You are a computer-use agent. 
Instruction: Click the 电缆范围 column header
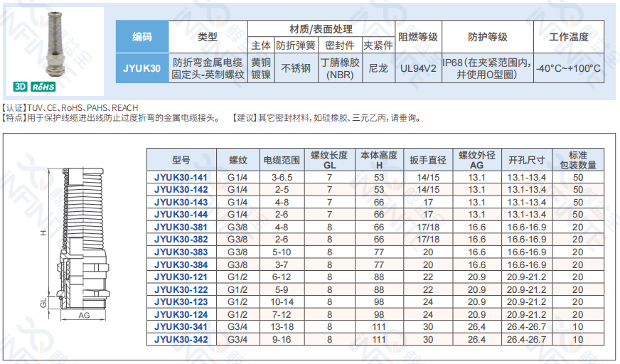click(x=282, y=160)
